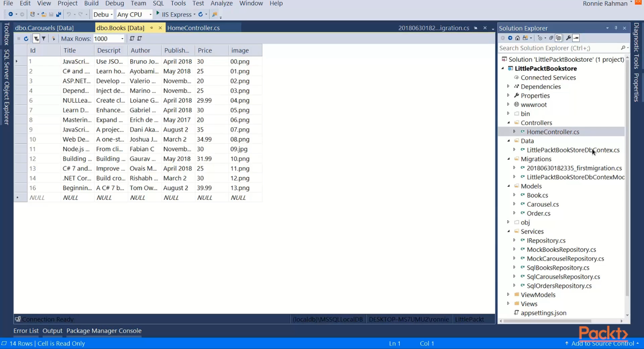Click Open File icon in main toolbar

click(44, 14)
